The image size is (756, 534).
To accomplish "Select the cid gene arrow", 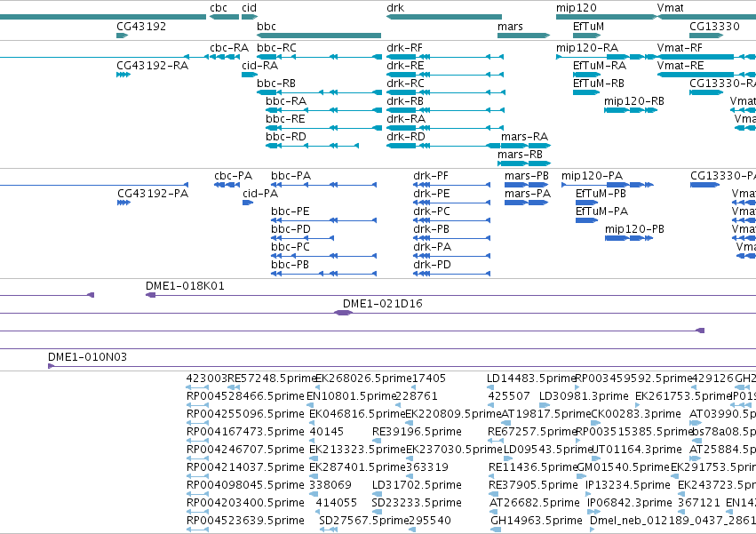I will pos(250,17).
